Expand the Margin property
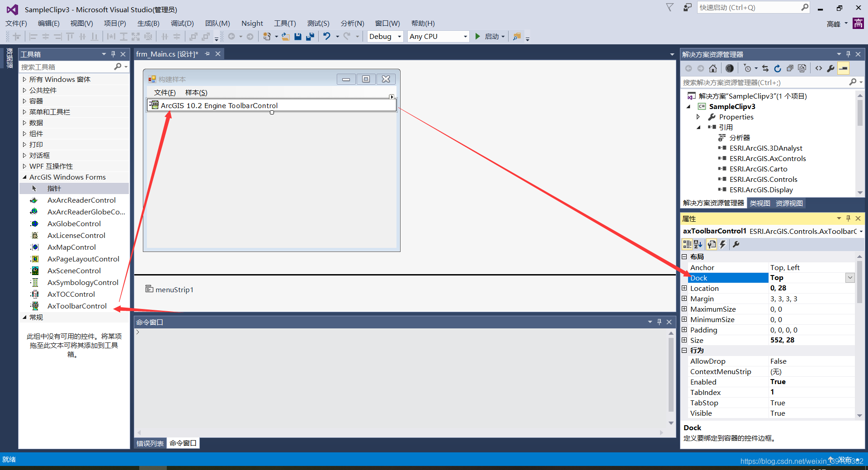 click(684, 299)
